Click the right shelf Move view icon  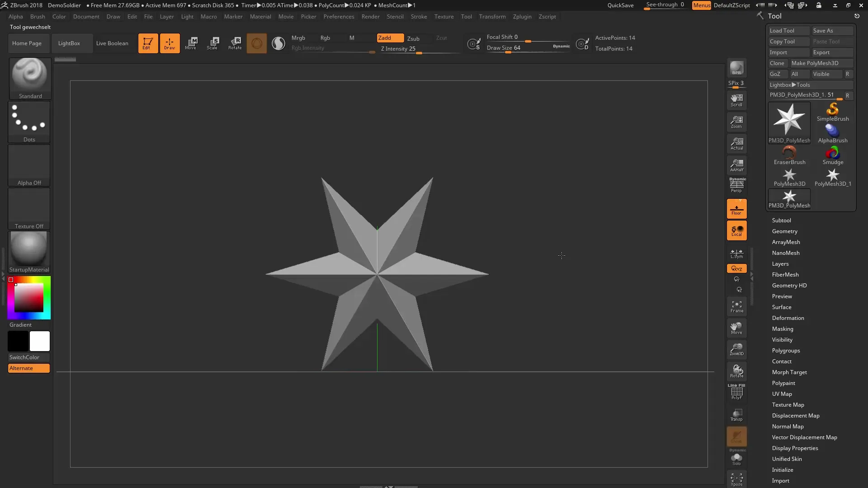coord(736,328)
